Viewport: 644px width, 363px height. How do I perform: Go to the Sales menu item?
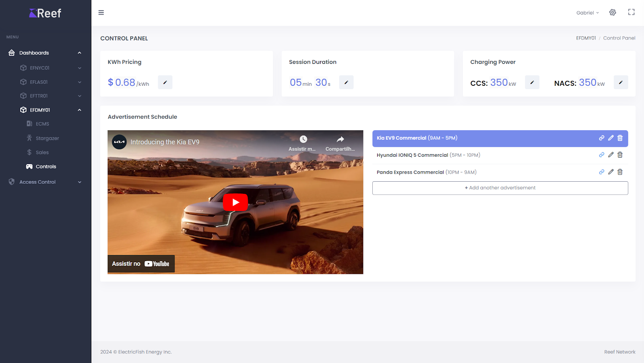(42, 152)
